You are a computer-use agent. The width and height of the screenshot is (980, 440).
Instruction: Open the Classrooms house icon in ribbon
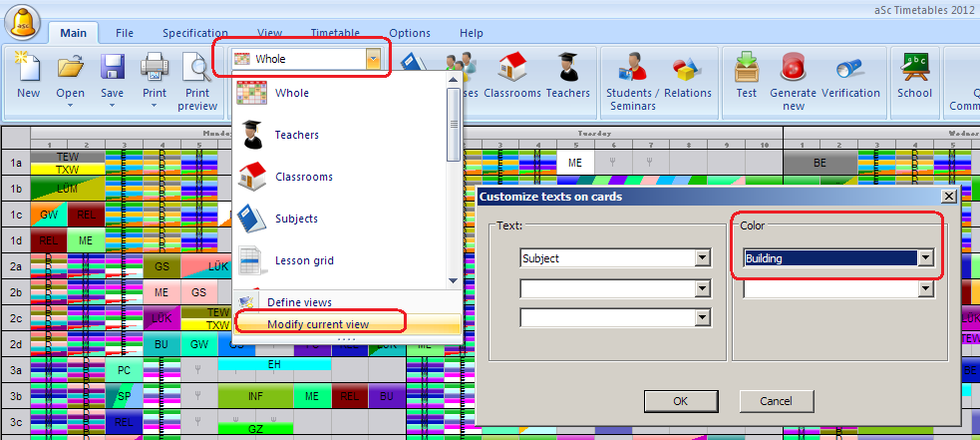click(x=512, y=69)
